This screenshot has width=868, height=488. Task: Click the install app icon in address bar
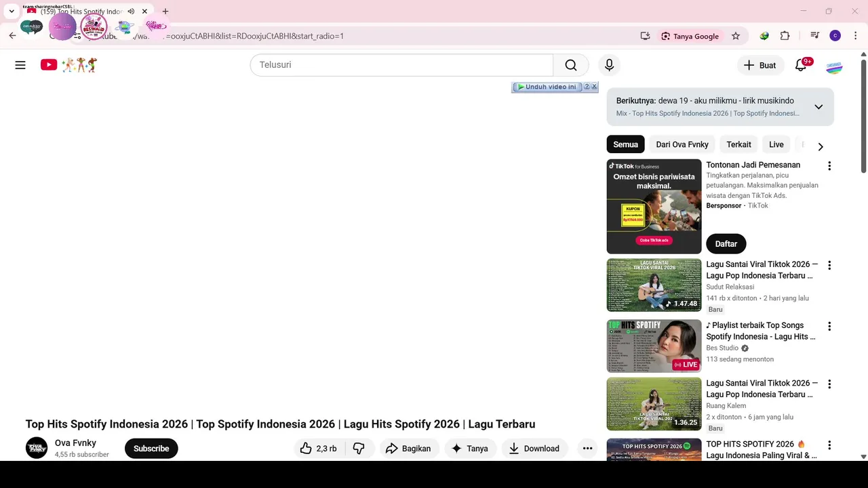click(x=645, y=36)
